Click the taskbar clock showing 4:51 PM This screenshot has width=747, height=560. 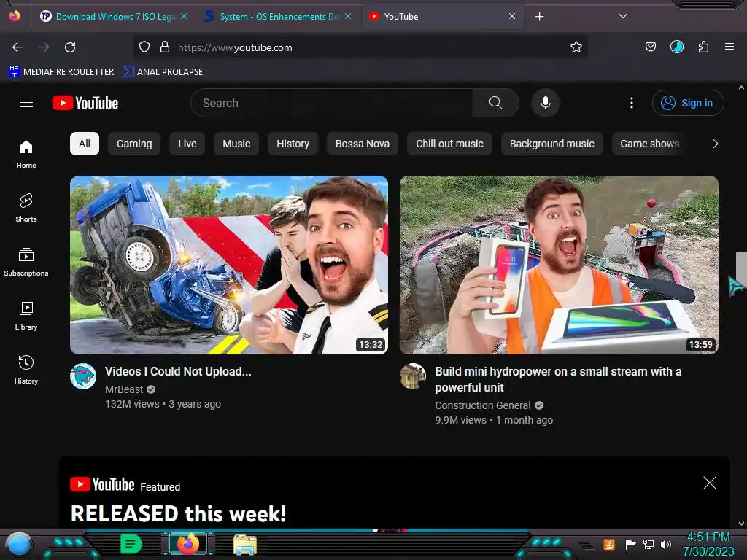tap(708, 544)
